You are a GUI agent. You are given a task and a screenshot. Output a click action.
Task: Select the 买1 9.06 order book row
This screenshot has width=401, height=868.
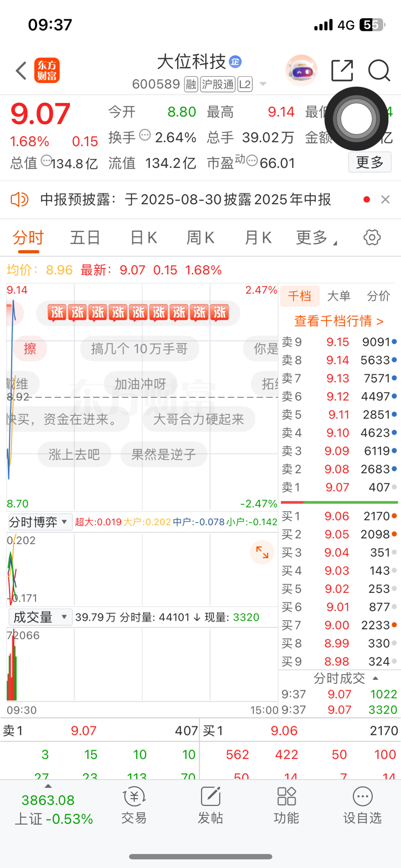click(x=339, y=516)
